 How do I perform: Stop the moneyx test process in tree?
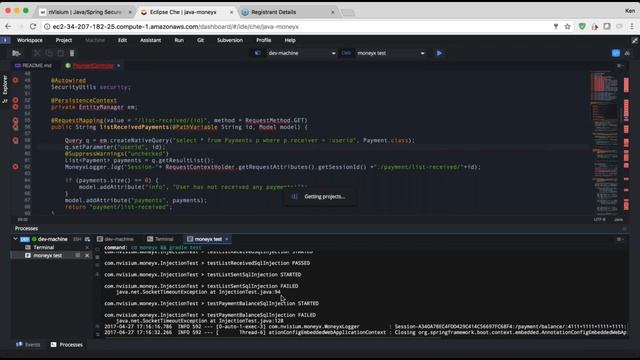(78, 256)
